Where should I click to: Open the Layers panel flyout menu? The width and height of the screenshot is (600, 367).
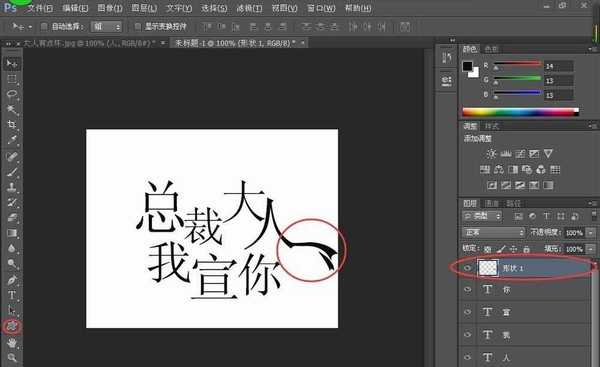[593, 203]
